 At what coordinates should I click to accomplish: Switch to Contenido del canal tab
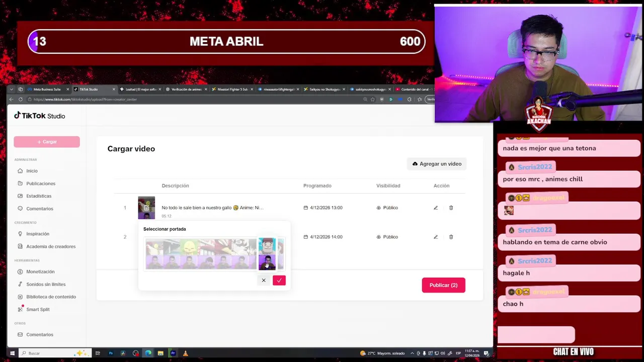414,89
